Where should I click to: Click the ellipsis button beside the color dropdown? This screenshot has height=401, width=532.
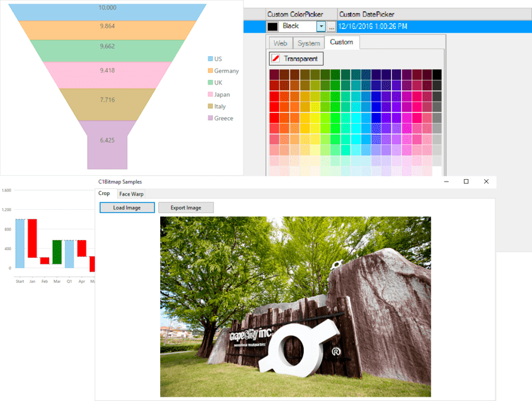[331, 26]
